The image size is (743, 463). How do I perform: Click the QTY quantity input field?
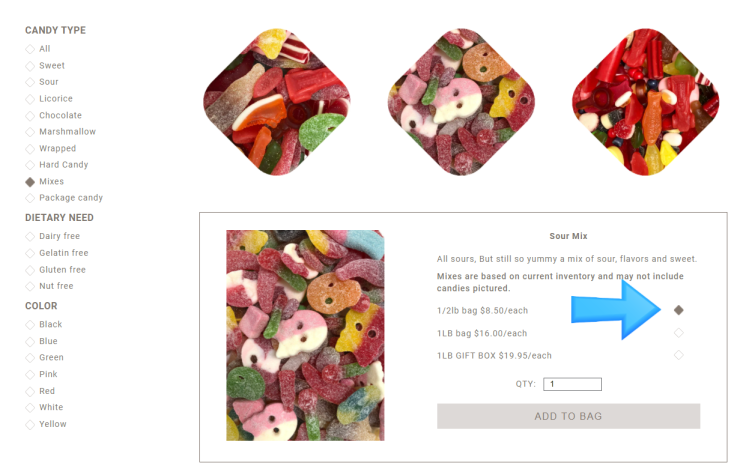click(572, 384)
